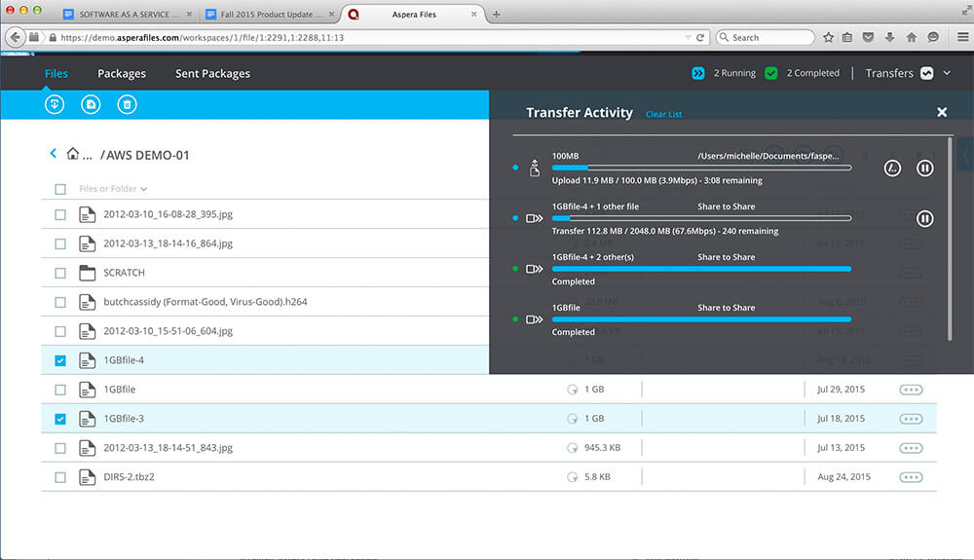Go back using the breadcrumb left arrow
974x560 pixels.
point(53,154)
